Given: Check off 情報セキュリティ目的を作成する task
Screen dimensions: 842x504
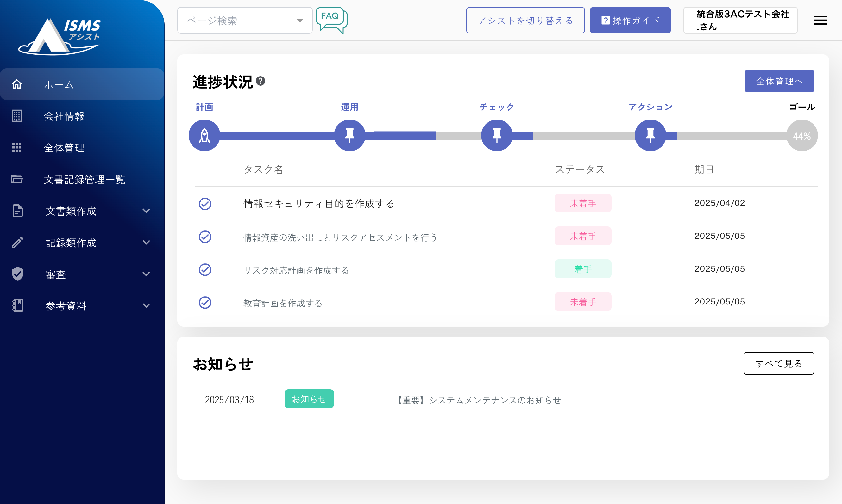Looking at the screenshot, I should [x=205, y=204].
